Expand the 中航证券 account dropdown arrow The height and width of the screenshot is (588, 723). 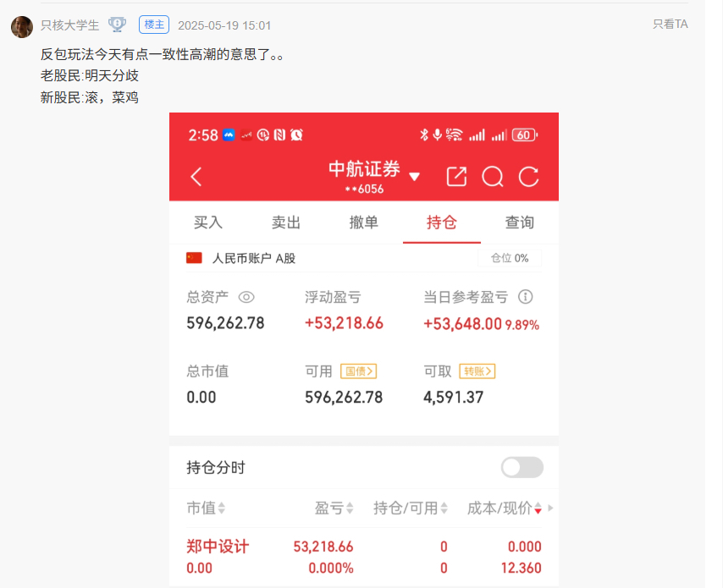[x=414, y=176]
